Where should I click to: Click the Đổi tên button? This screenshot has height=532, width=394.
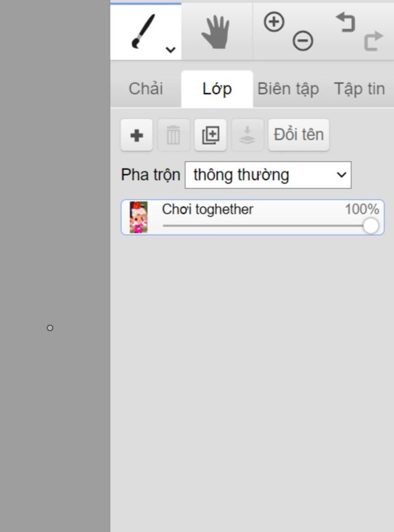[x=299, y=135]
